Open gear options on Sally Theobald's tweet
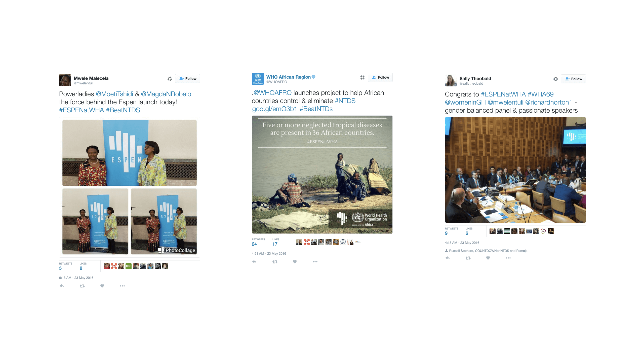 click(x=555, y=79)
